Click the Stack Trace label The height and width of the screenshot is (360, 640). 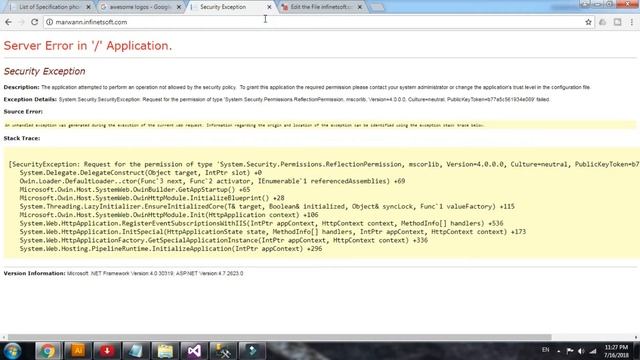(x=22, y=138)
